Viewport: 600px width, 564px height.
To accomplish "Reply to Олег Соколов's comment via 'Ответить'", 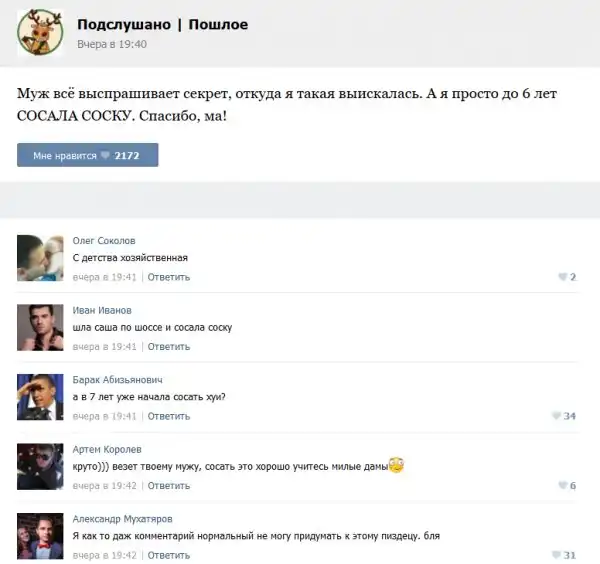I will pos(169,277).
